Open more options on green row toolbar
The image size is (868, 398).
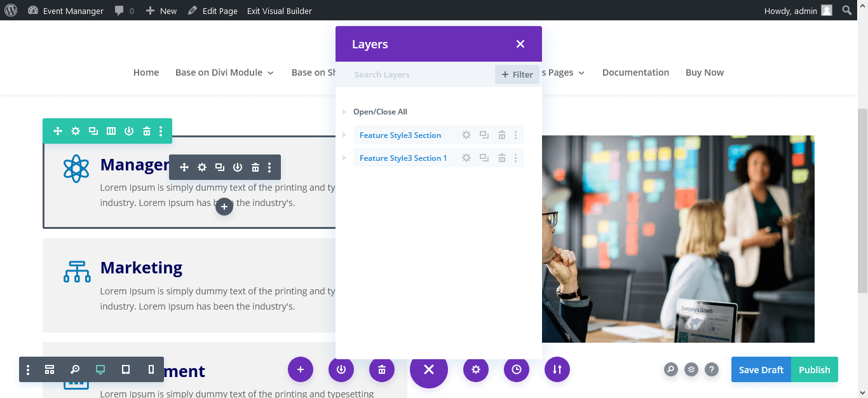click(161, 131)
